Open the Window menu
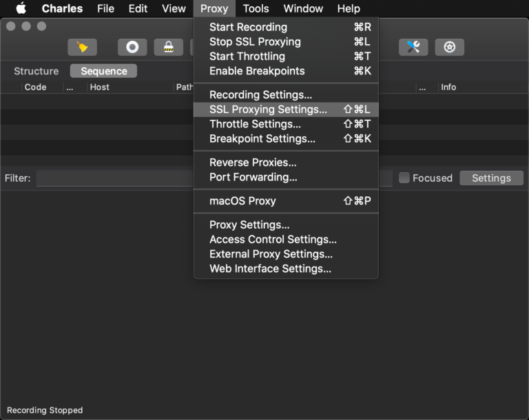 [x=303, y=8]
